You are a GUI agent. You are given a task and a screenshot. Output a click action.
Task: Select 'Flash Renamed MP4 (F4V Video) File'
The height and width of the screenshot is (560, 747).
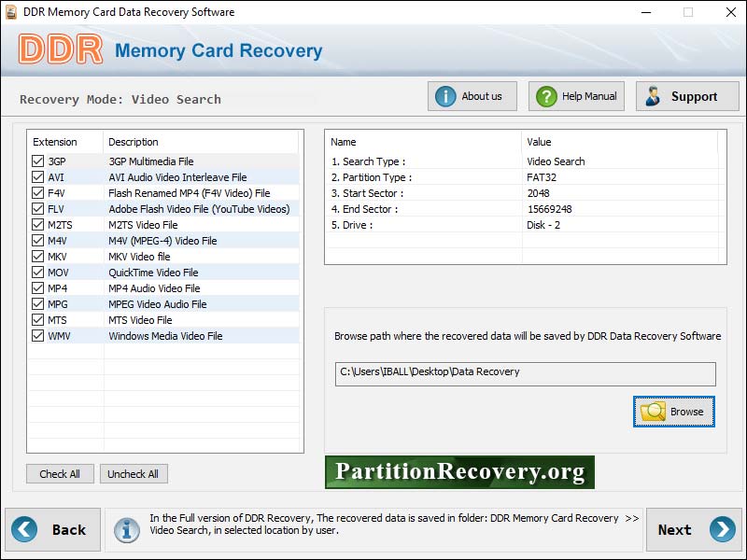point(190,193)
